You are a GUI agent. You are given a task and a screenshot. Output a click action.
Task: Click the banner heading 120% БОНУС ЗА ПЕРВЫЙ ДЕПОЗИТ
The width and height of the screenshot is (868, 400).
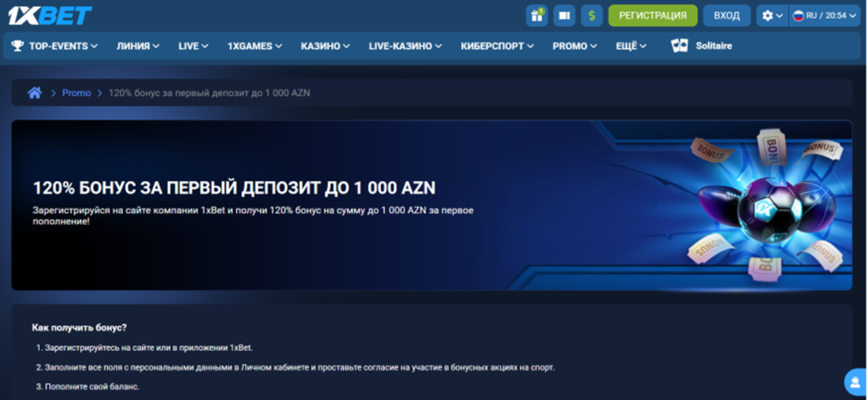(234, 188)
